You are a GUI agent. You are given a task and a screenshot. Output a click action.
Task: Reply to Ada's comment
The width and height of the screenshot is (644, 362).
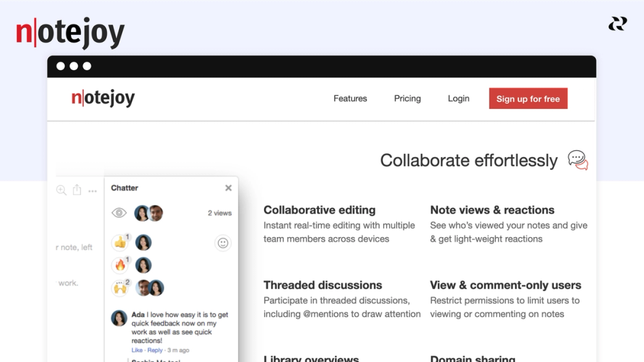[x=155, y=350]
